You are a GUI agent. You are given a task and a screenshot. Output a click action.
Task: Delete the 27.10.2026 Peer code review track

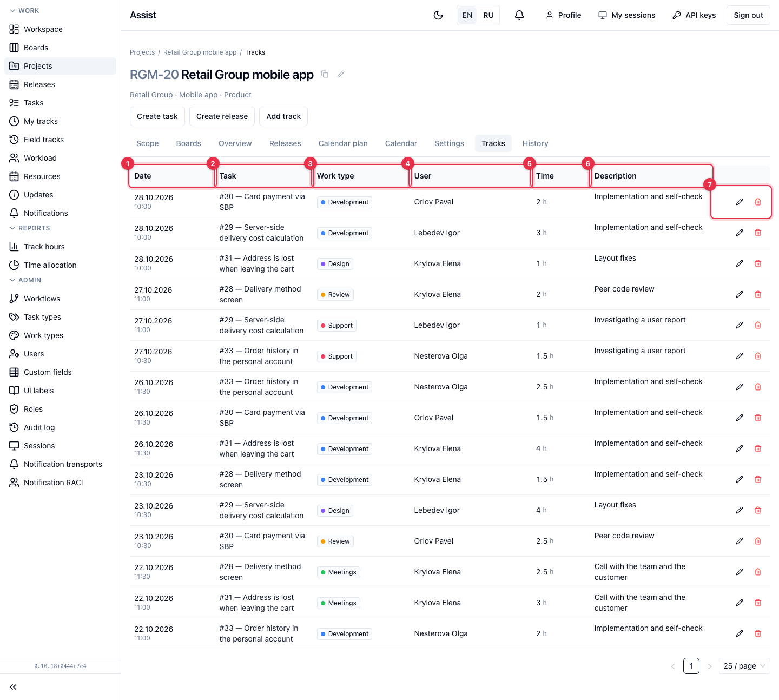[x=758, y=294]
